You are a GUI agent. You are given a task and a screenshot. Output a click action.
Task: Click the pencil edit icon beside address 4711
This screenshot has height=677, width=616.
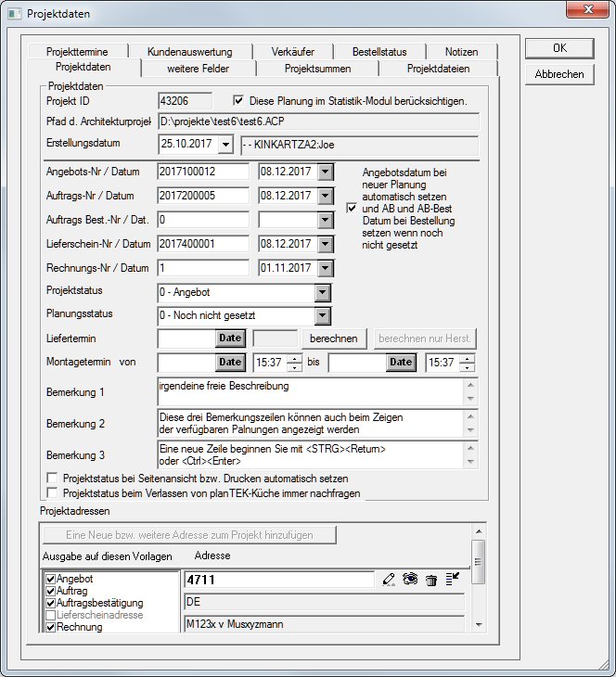pos(389,580)
